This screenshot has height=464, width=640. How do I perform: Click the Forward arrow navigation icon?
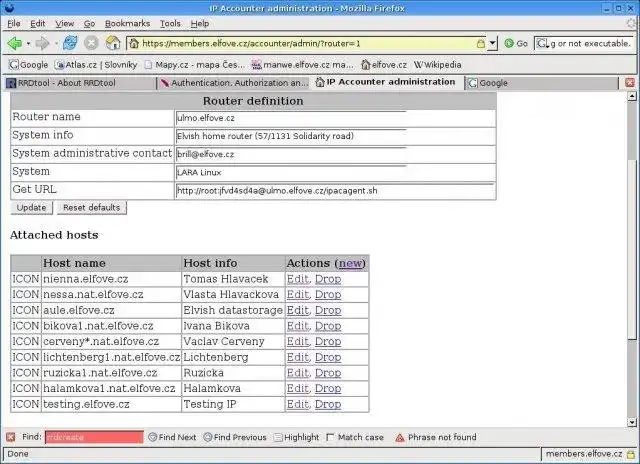coord(42,43)
